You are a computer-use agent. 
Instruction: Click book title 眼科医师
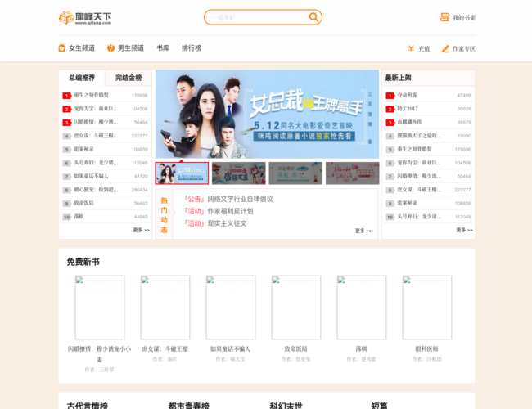[x=426, y=349]
